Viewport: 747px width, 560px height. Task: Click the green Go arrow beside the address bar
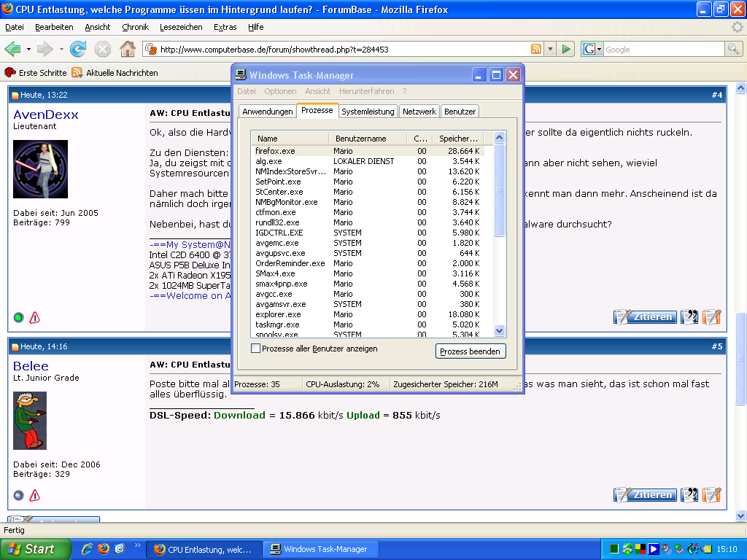pyautogui.click(x=566, y=49)
